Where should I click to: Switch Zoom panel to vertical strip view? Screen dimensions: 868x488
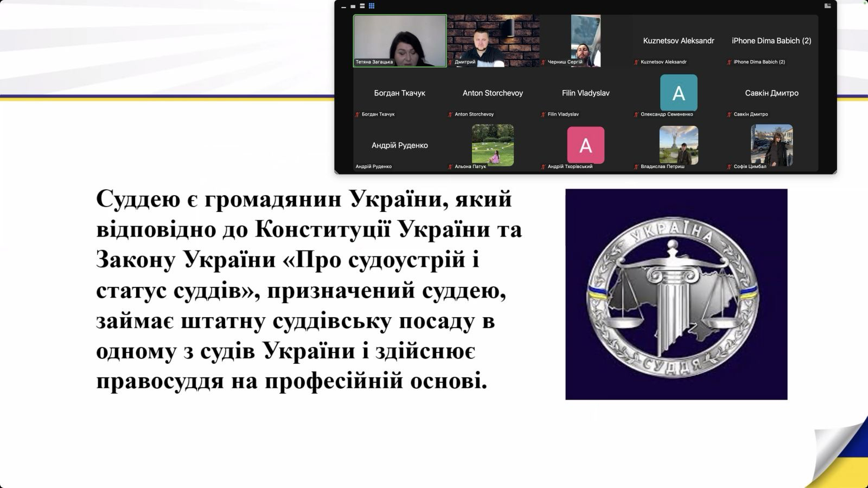pos(362,6)
